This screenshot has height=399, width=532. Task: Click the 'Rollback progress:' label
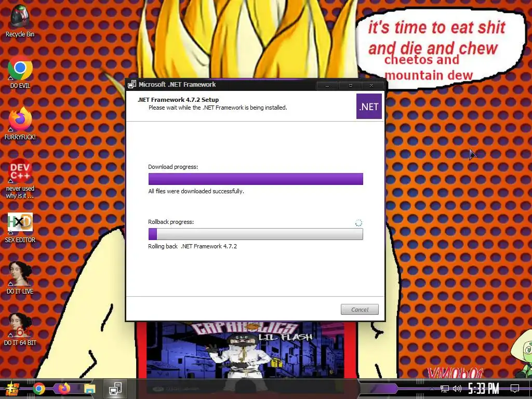tap(171, 222)
